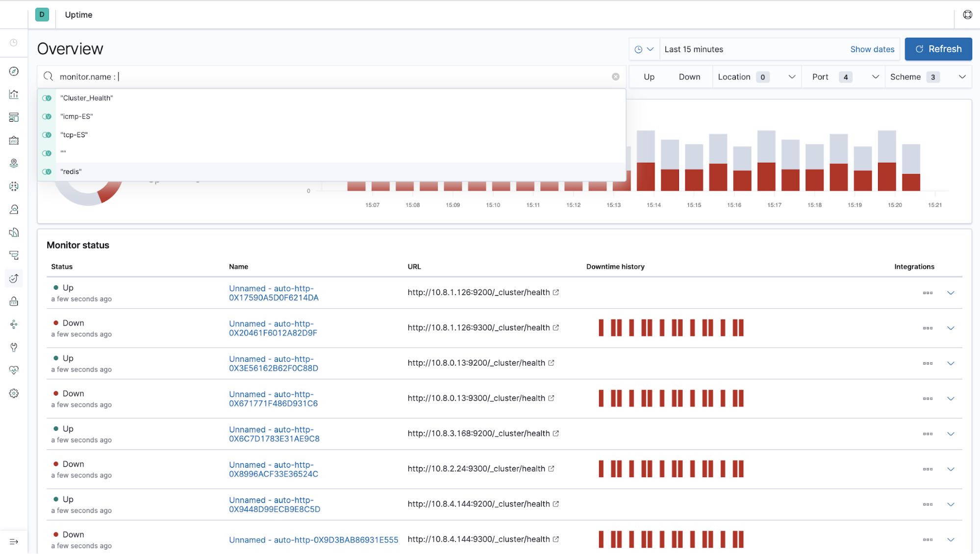Screen dimensions: 980x554
Task: Open integrations menu for 10.8.1.126:9200 monitor
Action: (928, 293)
